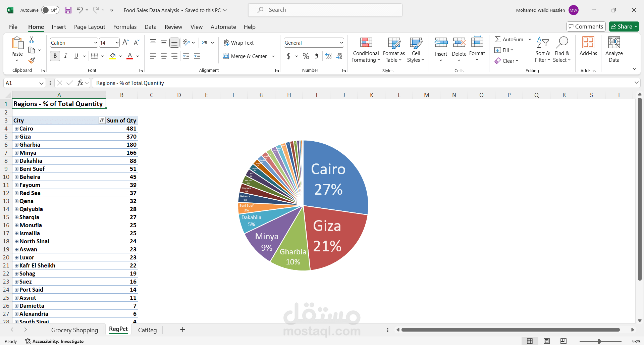
Task: Toggle italic formatting
Action: pos(66,56)
